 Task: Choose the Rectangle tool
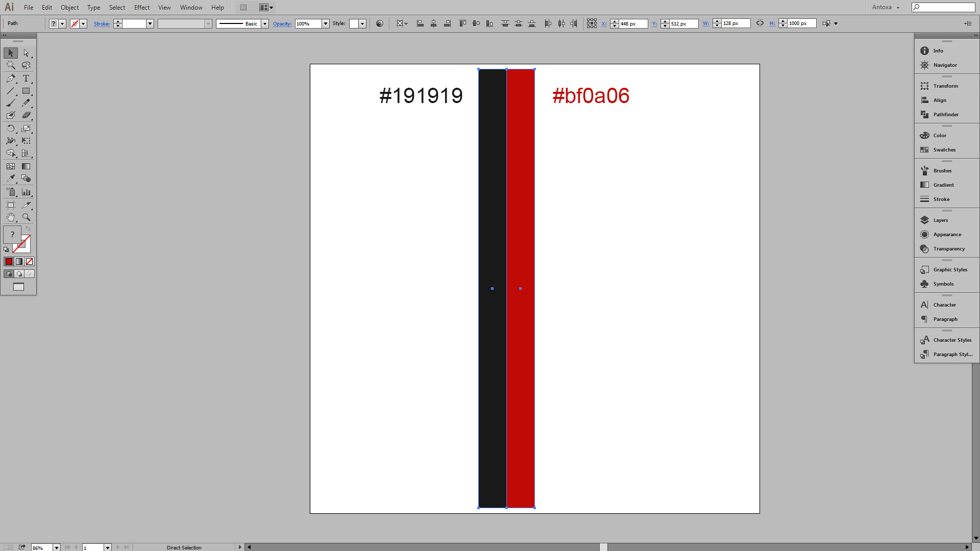pos(26,91)
